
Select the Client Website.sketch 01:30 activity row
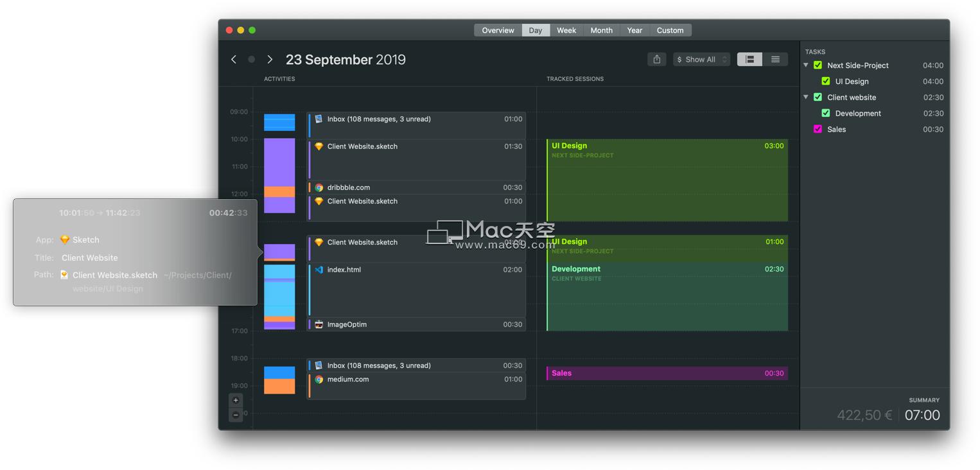pyautogui.click(x=416, y=160)
